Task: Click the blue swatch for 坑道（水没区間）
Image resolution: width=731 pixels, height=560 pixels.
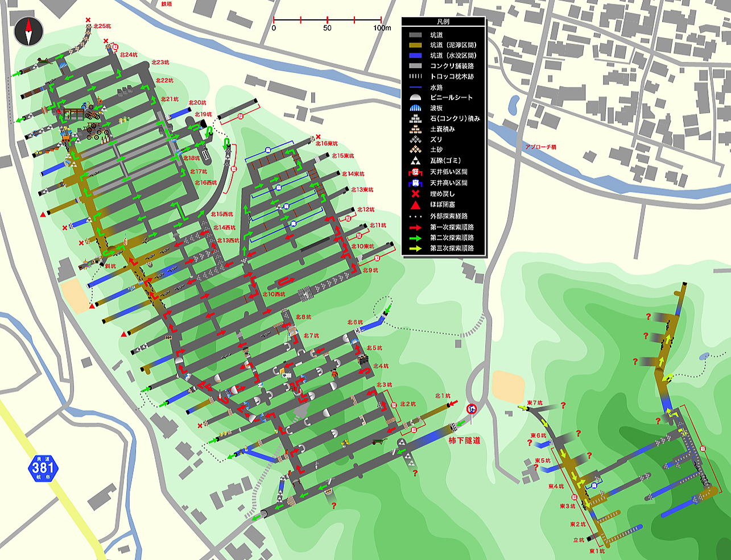Action: click(x=416, y=55)
